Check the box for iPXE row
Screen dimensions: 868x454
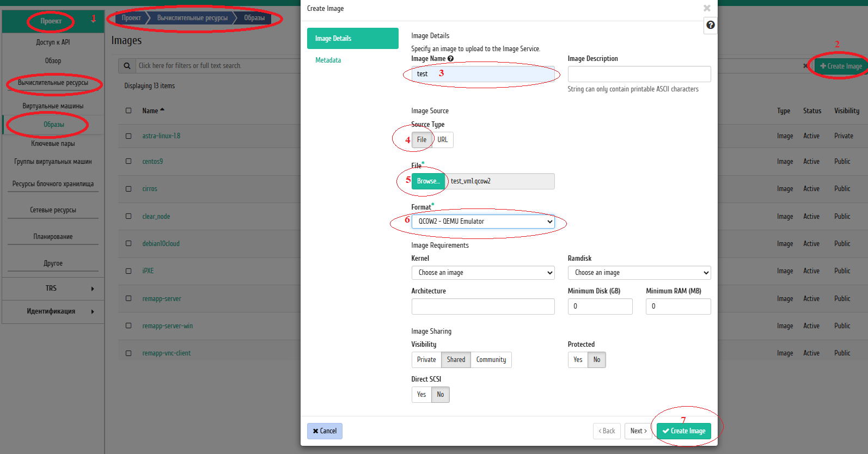(x=129, y=271)
